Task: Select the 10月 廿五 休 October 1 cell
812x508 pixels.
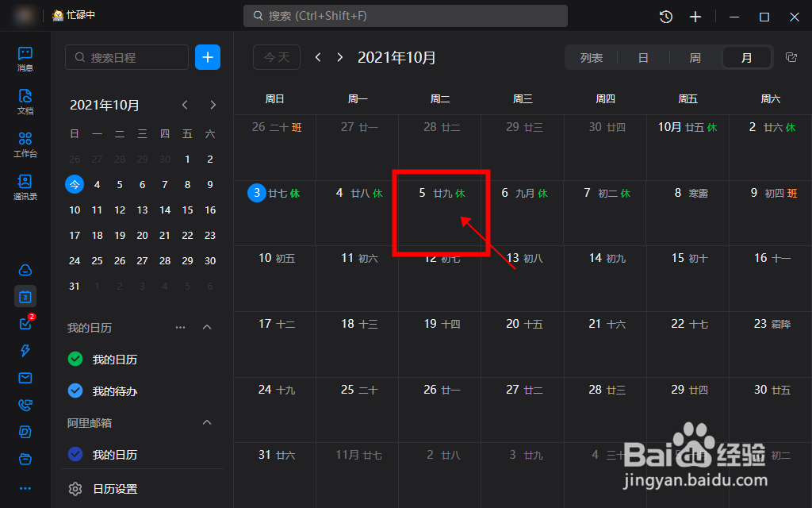Action: tap(688, 148)
